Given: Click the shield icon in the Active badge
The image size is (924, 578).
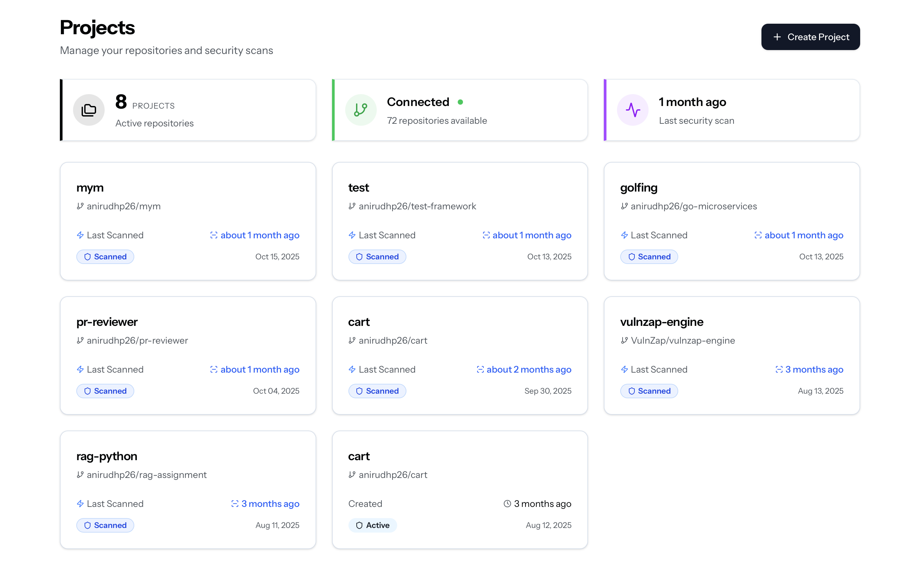Looking at the screenshot, I should [x=359, y=525].
